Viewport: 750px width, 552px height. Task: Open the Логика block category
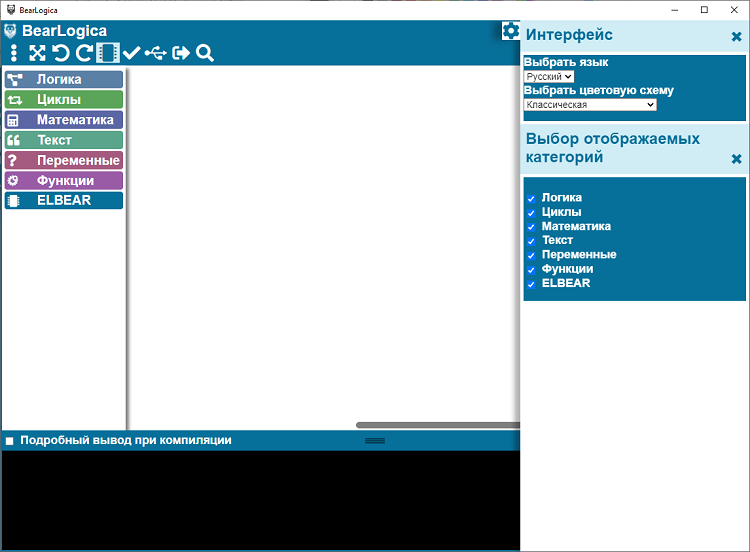[64, 79]
